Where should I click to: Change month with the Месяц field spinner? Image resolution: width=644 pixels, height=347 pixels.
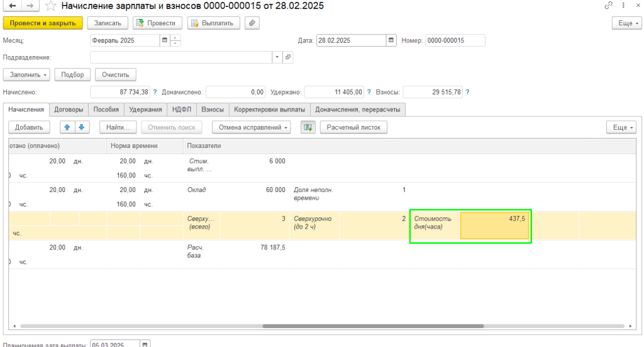coord(175,40)
